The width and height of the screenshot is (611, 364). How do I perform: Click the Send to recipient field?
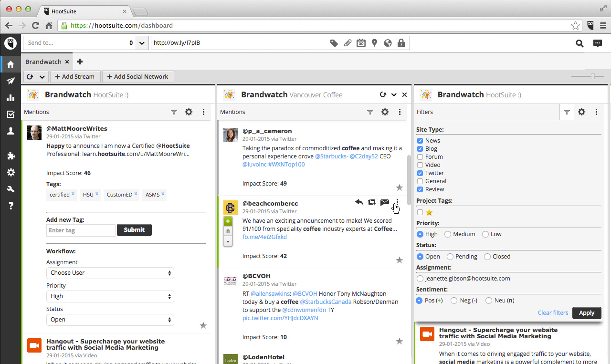click(80, 43)
